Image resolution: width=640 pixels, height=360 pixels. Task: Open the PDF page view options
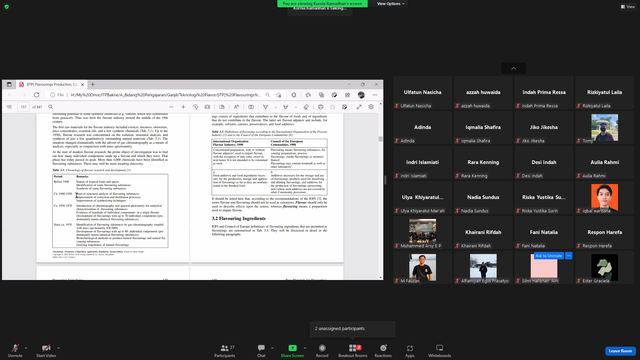(x=222, y=107)
